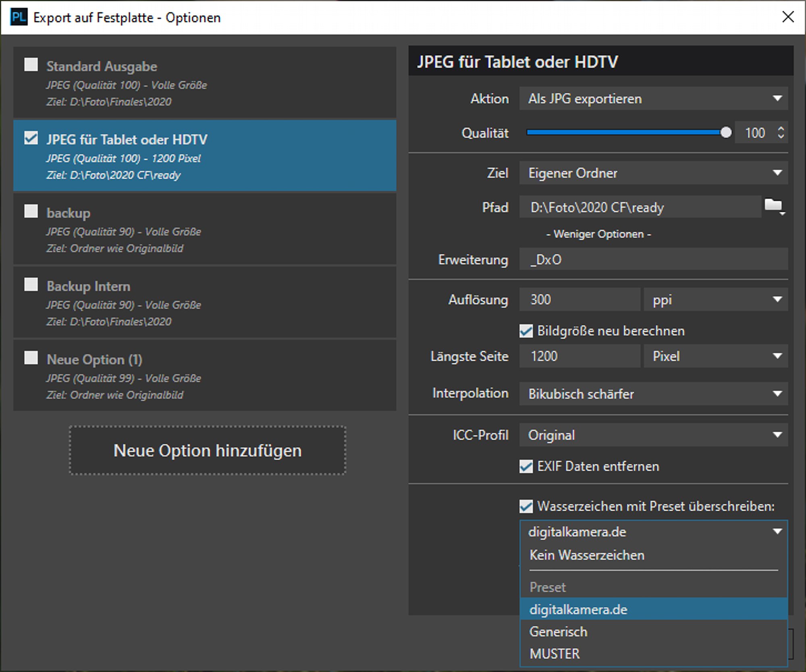Select the Neue Option (1) title text
This screenshot has height=672, width=806.
[94, 359]
